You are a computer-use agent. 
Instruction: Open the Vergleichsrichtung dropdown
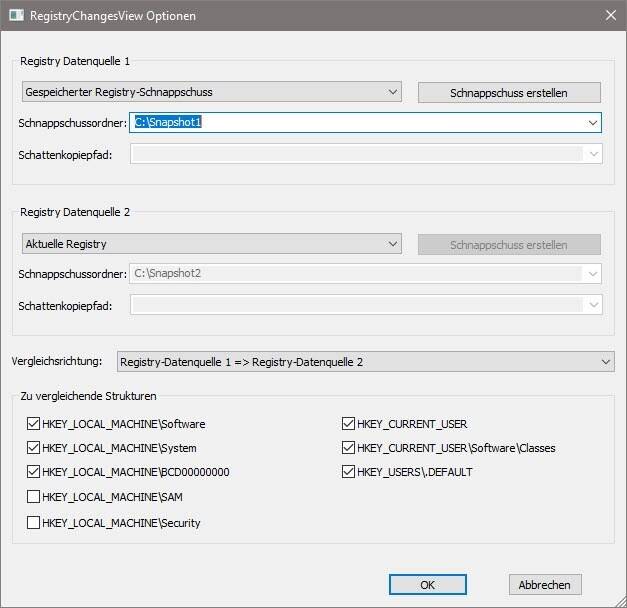click(365, 361)
